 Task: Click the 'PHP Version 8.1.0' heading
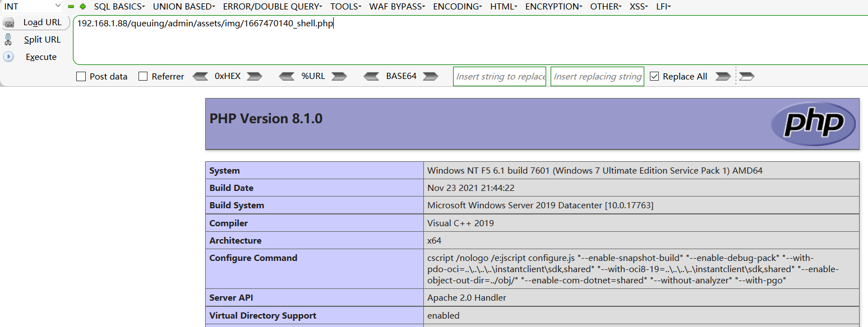[266, 119]
